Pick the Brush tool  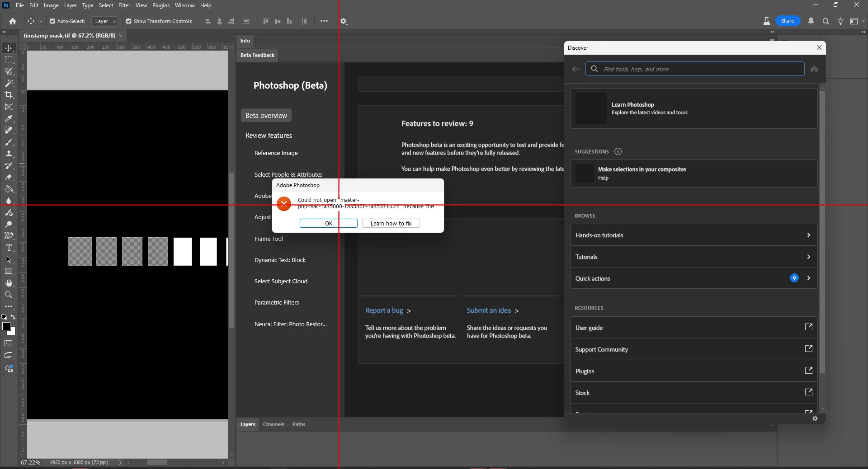click(9, 142)
